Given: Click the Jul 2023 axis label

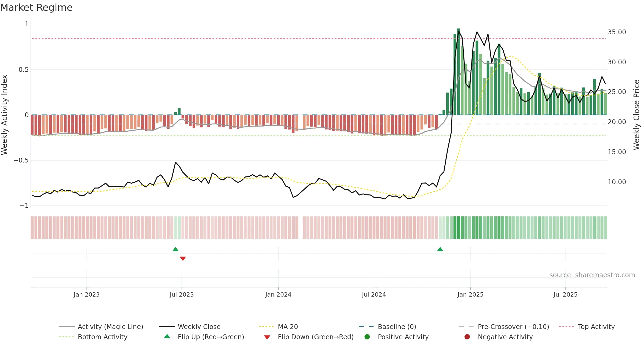Looking at the screenshot, I should tap(182, 294).
